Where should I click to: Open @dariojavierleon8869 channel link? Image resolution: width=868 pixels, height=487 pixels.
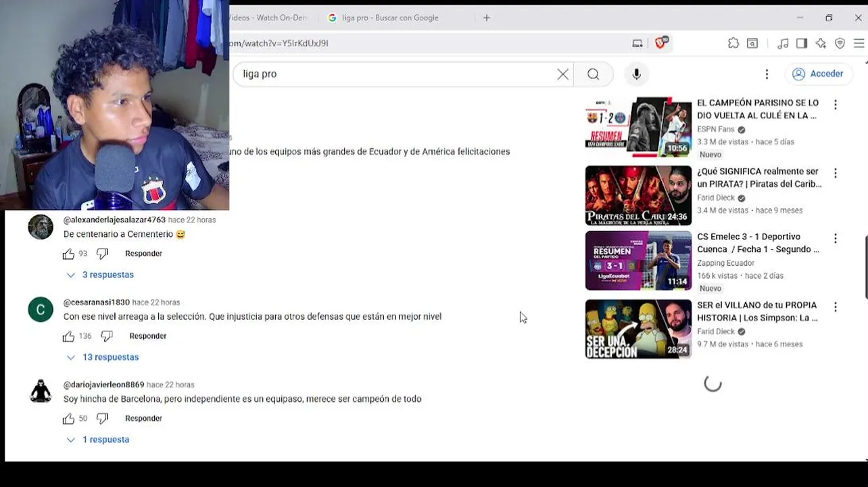click(x=103, y=385)
